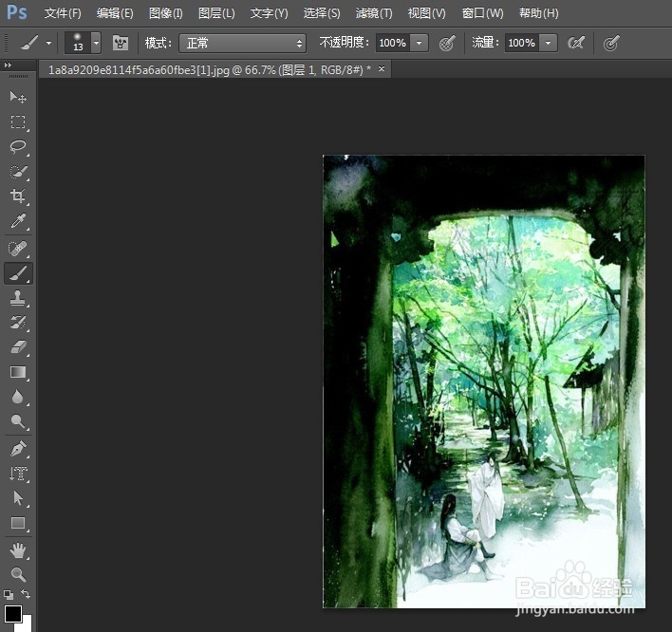Select the Brush tool in toolbox
672x632 pixels.
tap(18, 273)
